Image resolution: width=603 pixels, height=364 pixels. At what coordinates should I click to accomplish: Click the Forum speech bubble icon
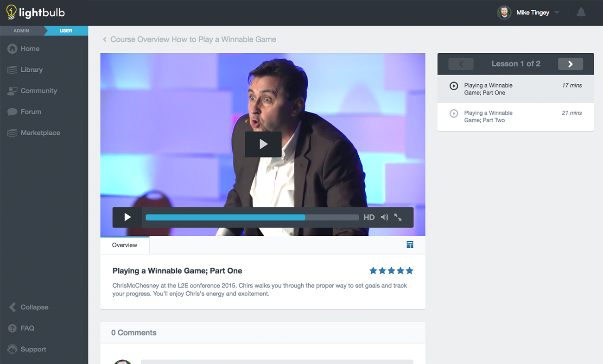[x=13, y=112]
